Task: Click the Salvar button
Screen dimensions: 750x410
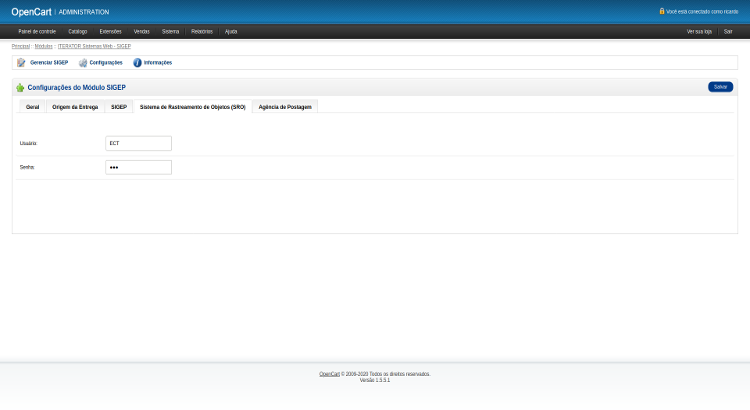Action: tap(720, 87)
